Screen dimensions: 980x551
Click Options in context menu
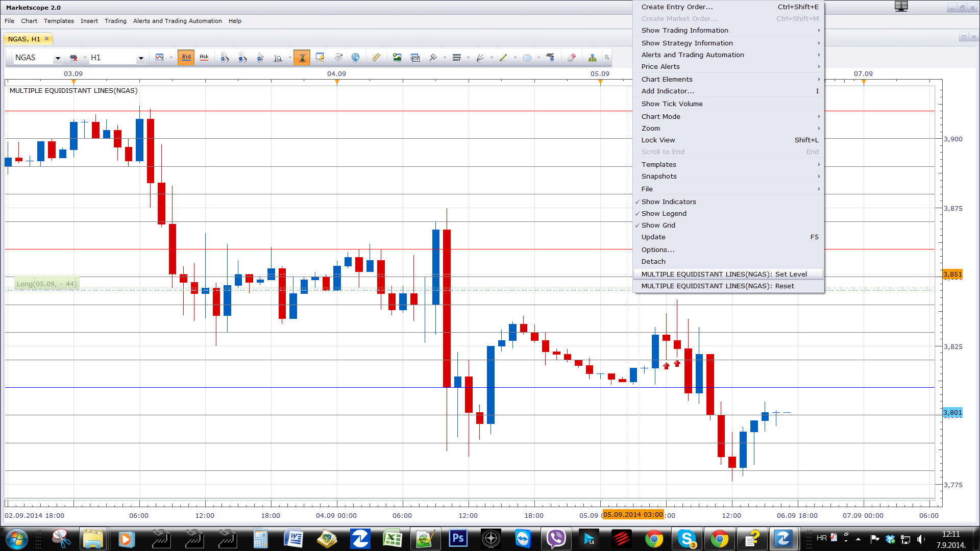point(728,250)
